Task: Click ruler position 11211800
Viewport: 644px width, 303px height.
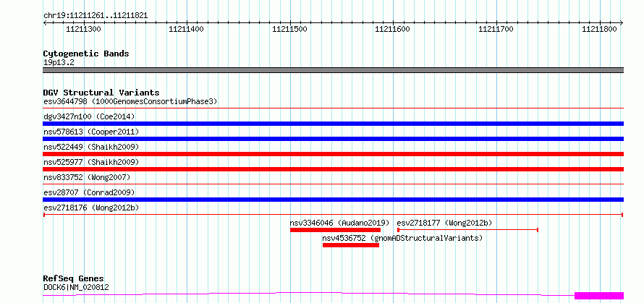Action: [x=600, y=29]
